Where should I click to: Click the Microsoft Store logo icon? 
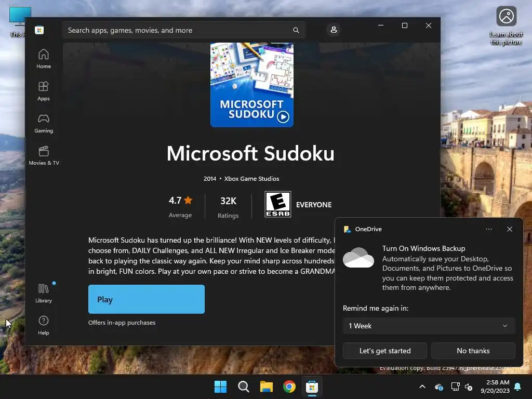[x=39, y=30]
